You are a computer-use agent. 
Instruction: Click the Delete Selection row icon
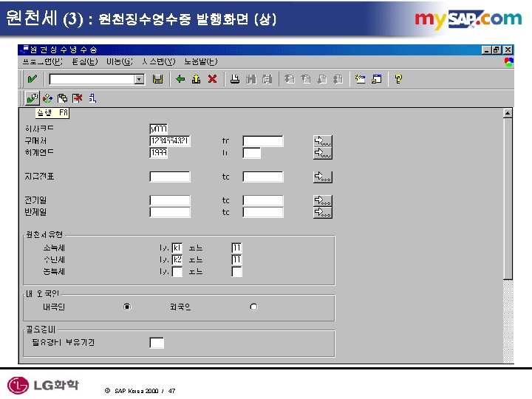tap(78, 98)
